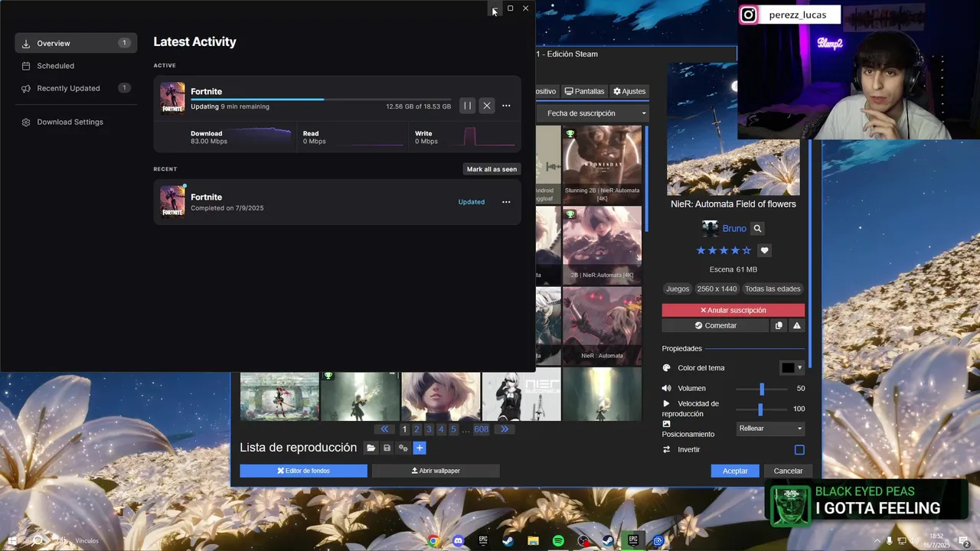Image resolution: width=980 pixels, height=551 pixels.
Task: Open Discord from the taskbar
Action: click(x=458, y=541)
